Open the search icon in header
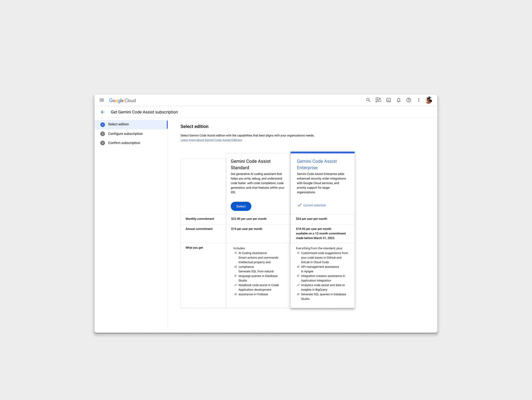This screenshot has width=532, height=400. [368, 100]
